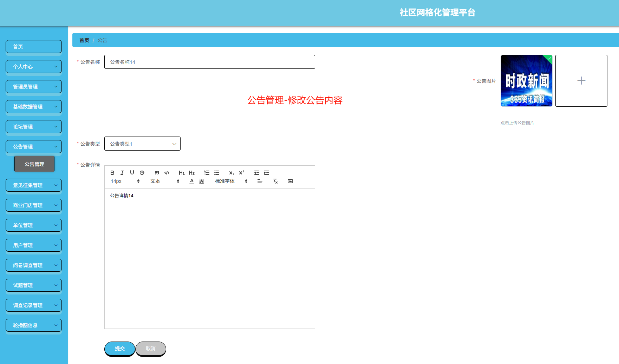Toggle underline formatting in the editor
Viewport: 619px width, 364px height.
132,172
